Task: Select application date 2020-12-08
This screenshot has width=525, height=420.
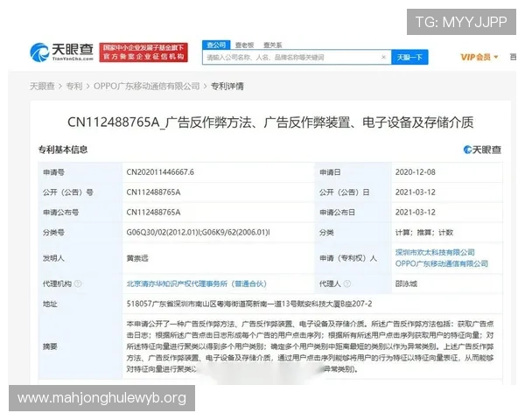Action: coord(415,172)
